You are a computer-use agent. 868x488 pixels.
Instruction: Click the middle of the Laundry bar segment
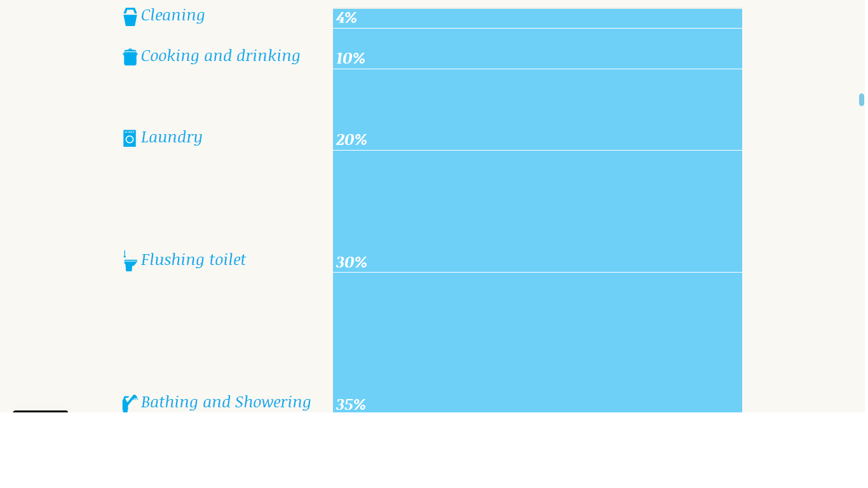coord(538,110)
